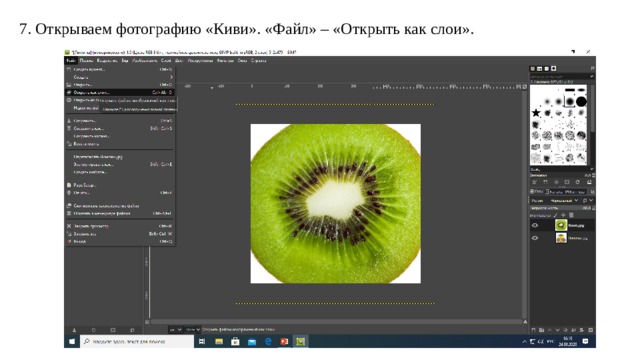640x360 pixels.
Task: Pick the large hard round black brush
Action: [581, 101]
